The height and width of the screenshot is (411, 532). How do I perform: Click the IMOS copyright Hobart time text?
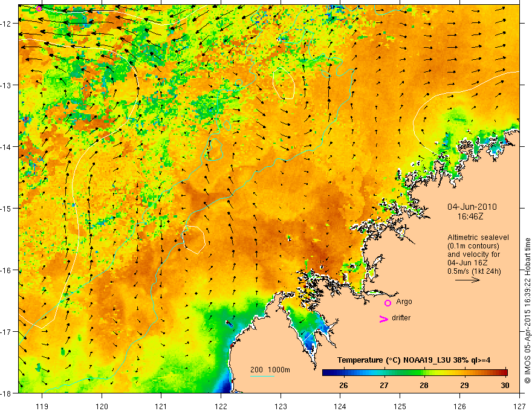click(x=527, y=310)
